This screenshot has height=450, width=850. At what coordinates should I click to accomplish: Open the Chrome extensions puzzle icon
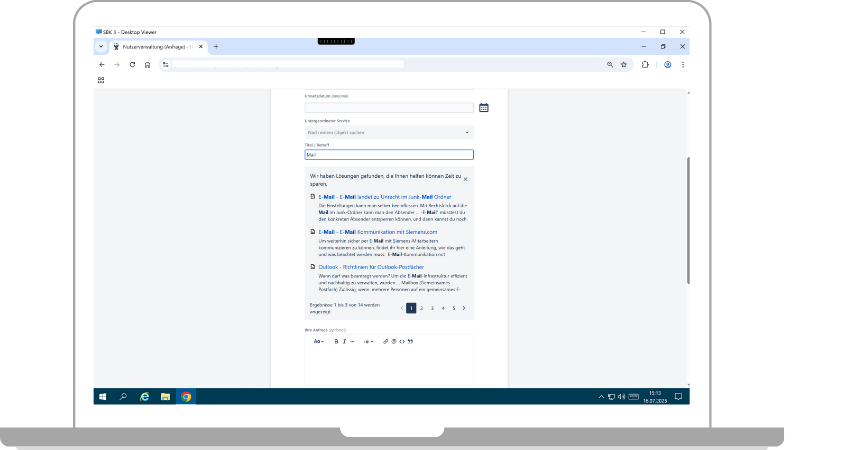(645, 65)
